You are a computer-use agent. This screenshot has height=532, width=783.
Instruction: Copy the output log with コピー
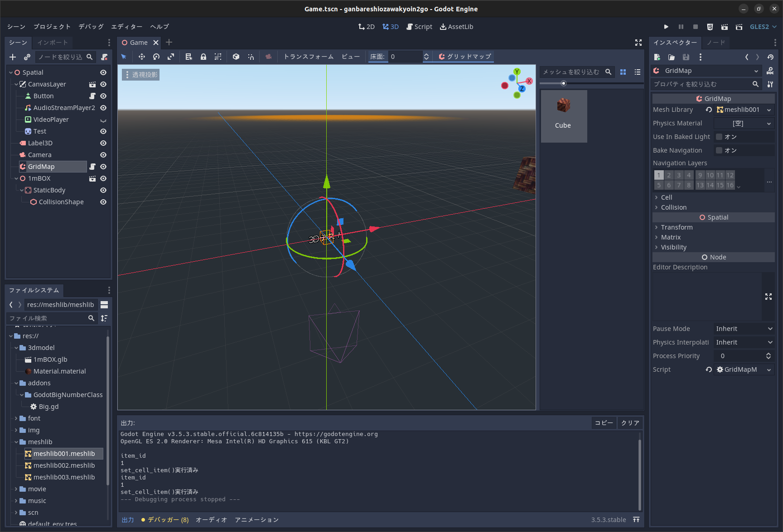click(604, 422)
